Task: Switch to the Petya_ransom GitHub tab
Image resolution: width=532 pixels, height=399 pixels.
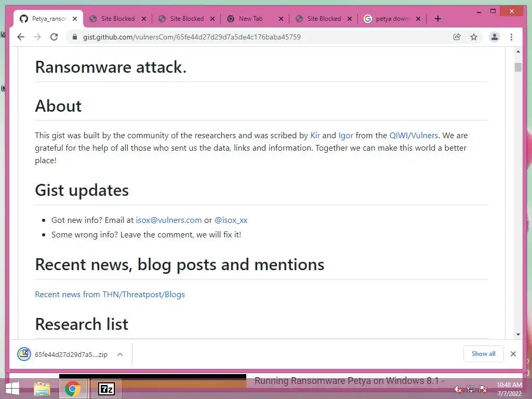Action: pyautogui.click(x=47, y=19)
